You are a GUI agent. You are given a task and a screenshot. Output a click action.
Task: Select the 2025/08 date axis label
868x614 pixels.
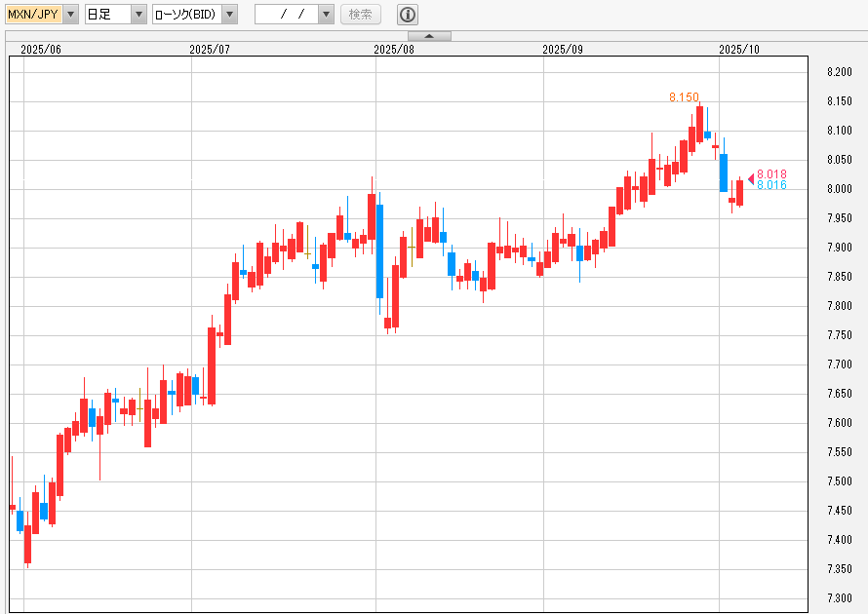pos(394,49)
